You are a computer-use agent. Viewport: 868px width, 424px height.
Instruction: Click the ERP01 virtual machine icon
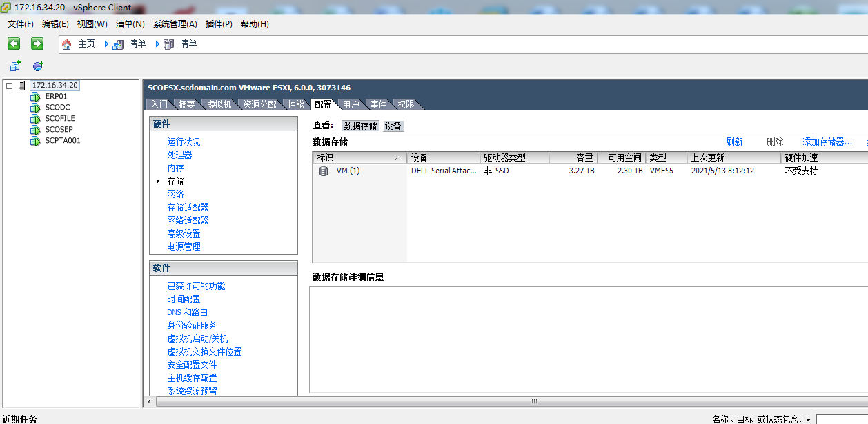(35, 97)
